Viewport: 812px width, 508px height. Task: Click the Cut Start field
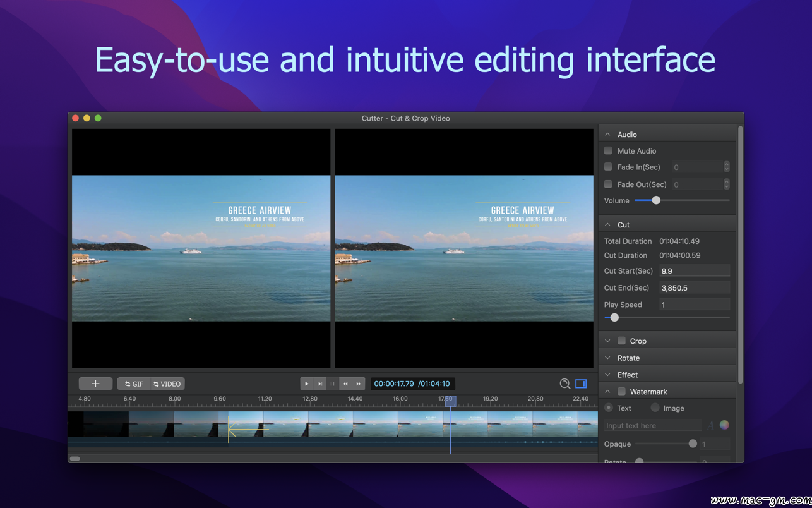point(695,270)
